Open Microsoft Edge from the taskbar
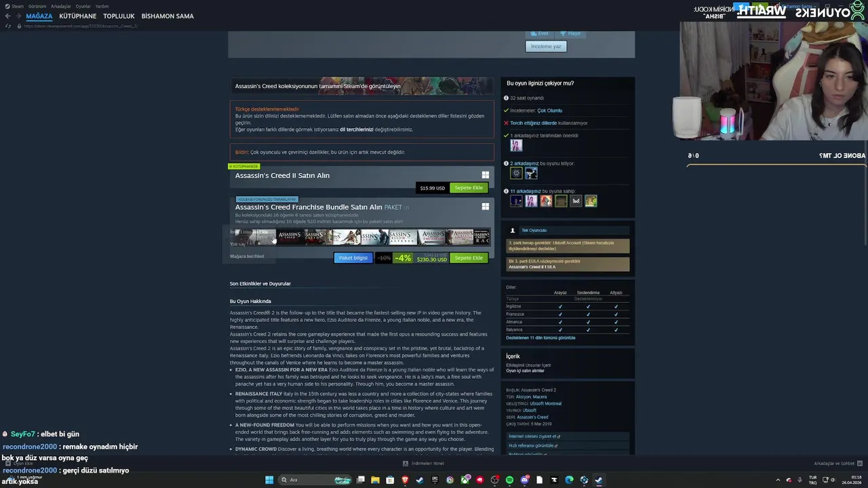The image size is (868, 488). (x=569, y=480)
